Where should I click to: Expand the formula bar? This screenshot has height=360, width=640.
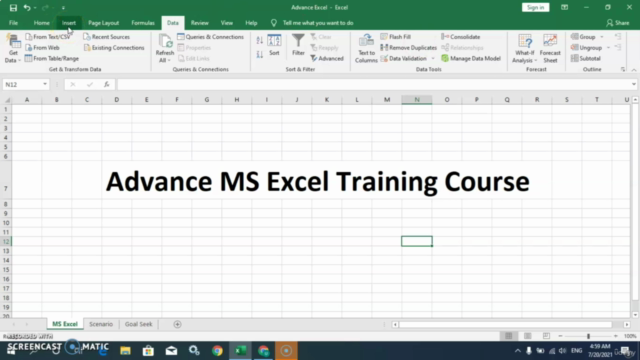(x=633, y=84)
